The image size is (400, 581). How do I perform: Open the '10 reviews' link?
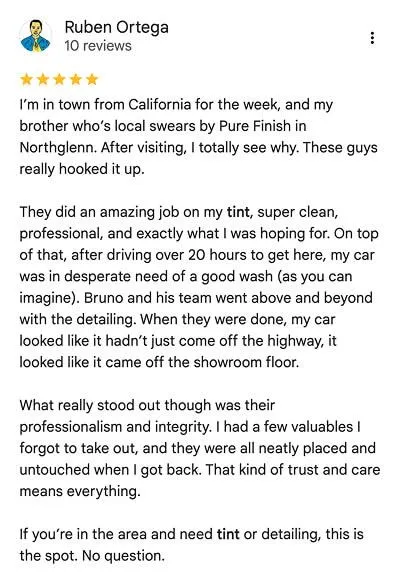coord(98,46)
